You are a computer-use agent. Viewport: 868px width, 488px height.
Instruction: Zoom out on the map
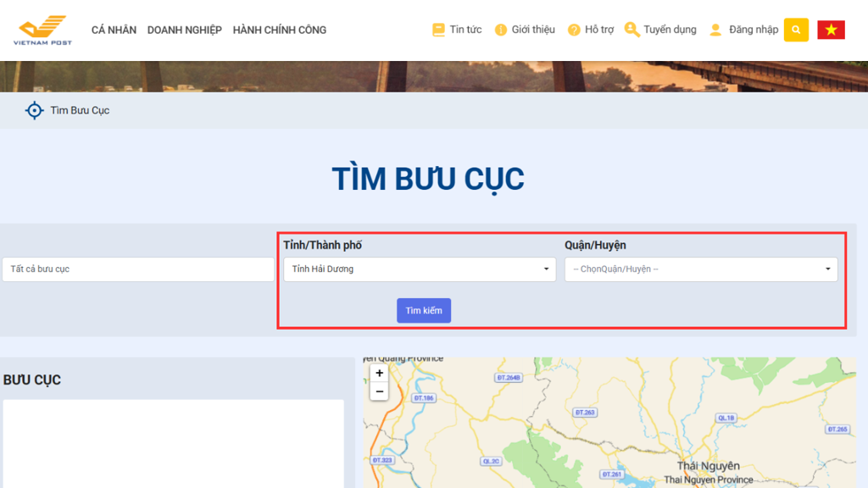click(379, 391)
